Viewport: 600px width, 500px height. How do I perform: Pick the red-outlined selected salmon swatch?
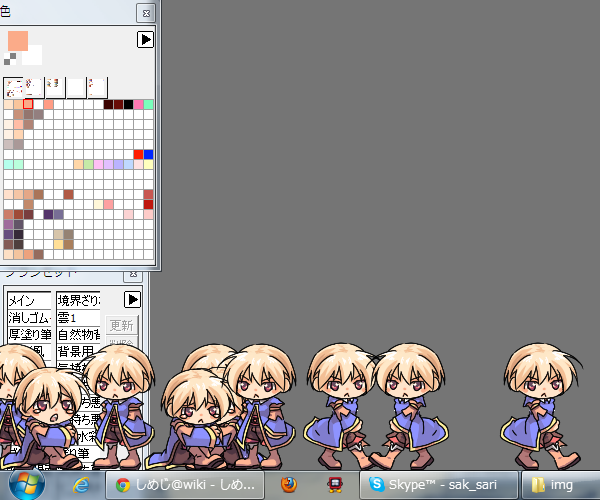pyautogui.click(x=28, y=104)
